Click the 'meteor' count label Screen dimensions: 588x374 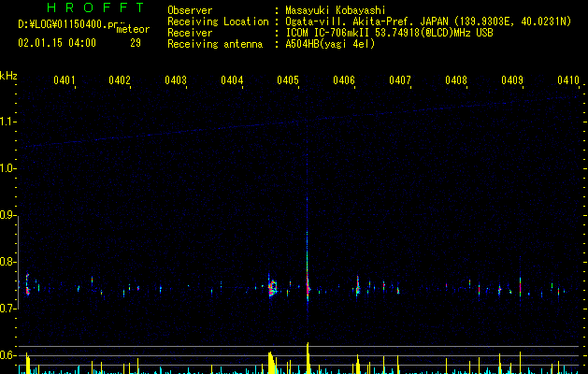click(133, 29)
